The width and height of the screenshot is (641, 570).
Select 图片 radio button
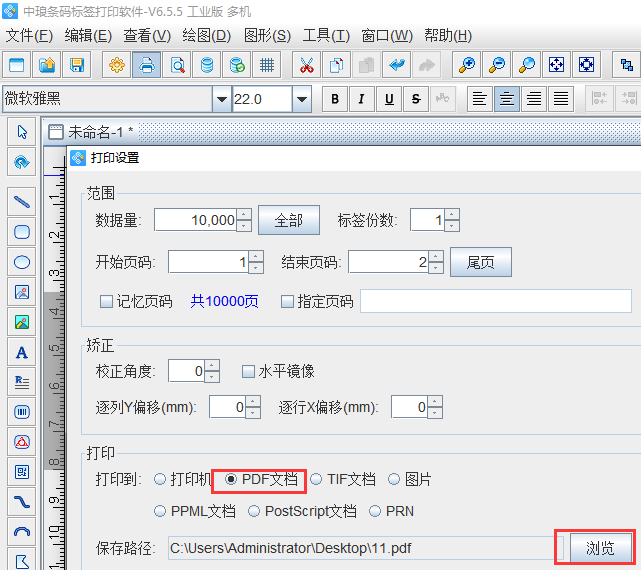tap(394, 479)
